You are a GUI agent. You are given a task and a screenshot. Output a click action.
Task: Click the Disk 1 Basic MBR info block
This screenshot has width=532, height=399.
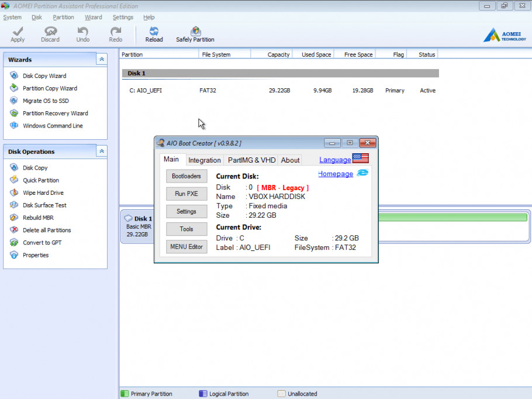point(138,226)
